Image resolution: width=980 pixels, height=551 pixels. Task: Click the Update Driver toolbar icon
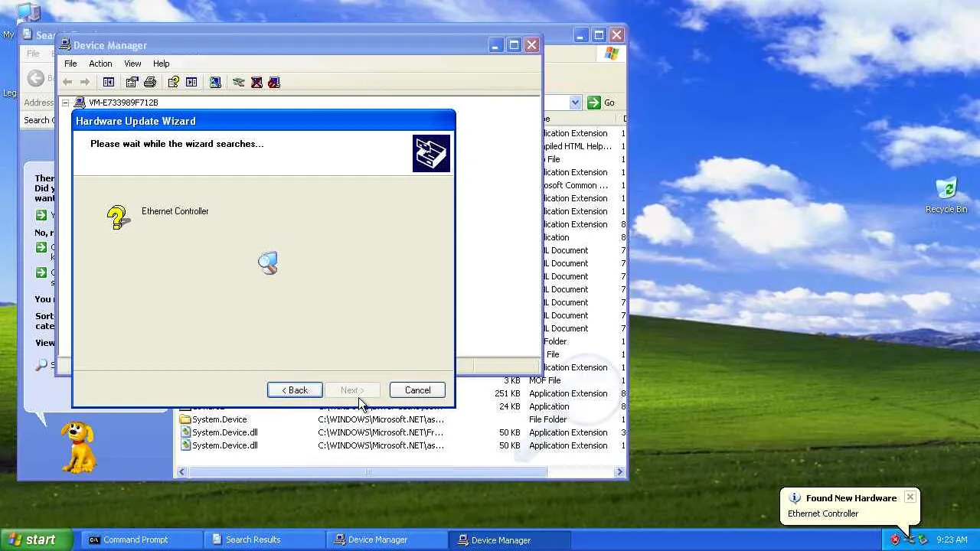(239, 82)
